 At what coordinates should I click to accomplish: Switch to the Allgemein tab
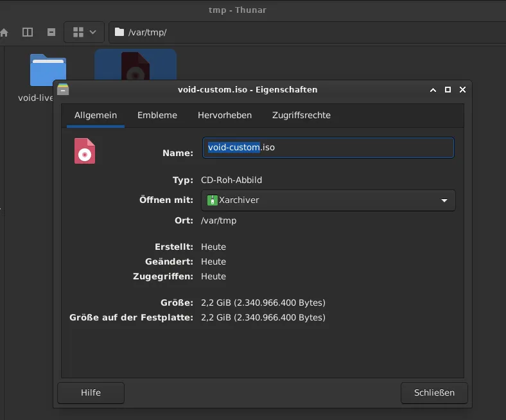coord(96,116)
